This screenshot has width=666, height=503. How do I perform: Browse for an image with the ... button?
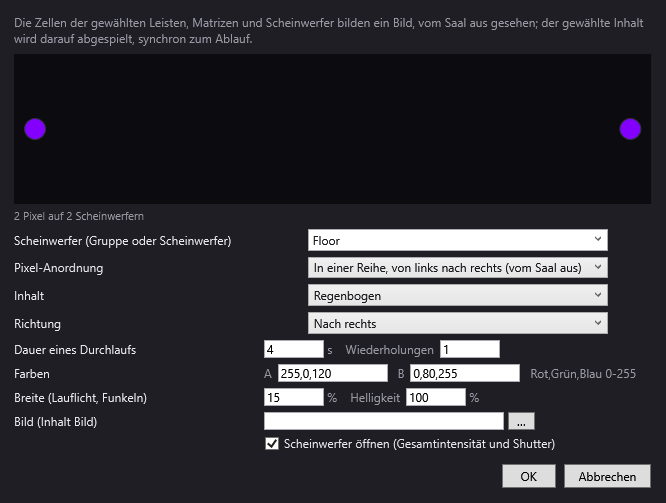pos(521,421)
